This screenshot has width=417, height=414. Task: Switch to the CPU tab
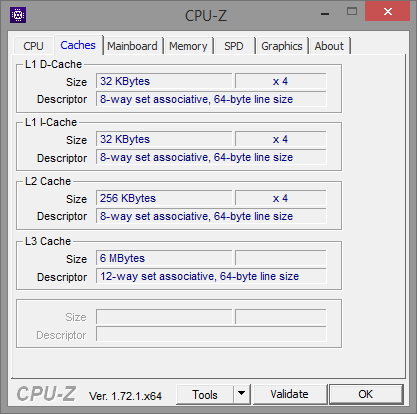33,46
